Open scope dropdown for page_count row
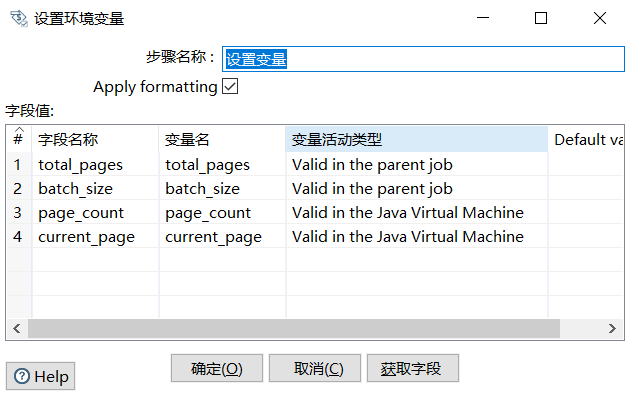 tap(417, 212)
